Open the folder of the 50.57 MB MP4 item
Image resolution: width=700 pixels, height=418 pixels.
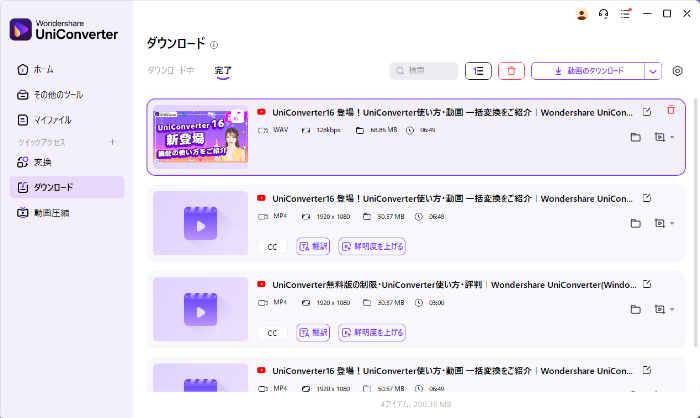pos(635,223)
